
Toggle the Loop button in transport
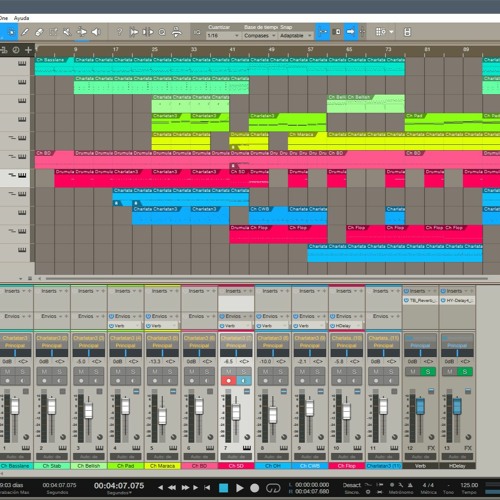[x=273, y=488]
